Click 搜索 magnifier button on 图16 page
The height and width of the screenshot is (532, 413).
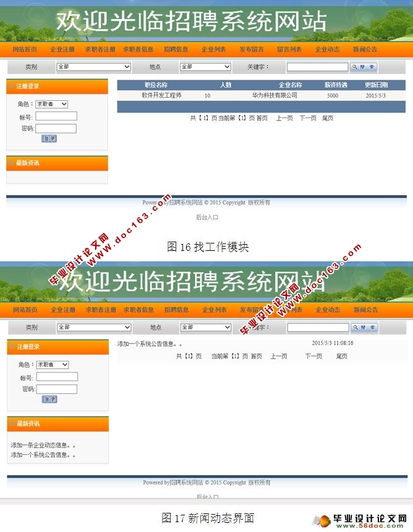364,67
